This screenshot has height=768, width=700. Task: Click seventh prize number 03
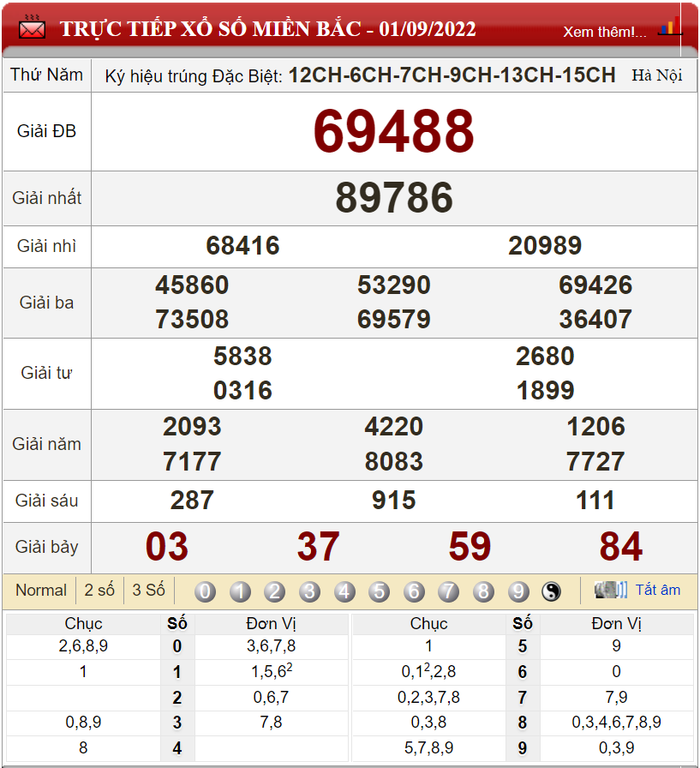(x=167, y=547)
